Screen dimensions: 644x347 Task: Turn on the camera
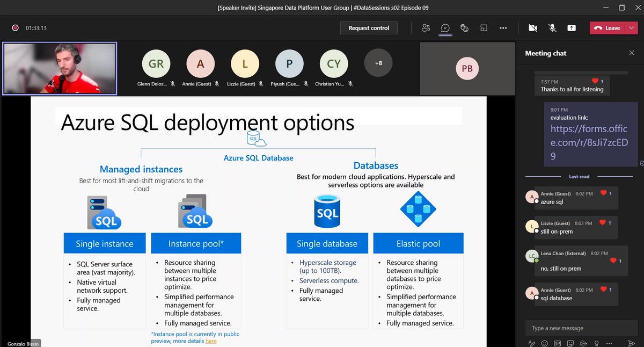[x=533, y=28]
